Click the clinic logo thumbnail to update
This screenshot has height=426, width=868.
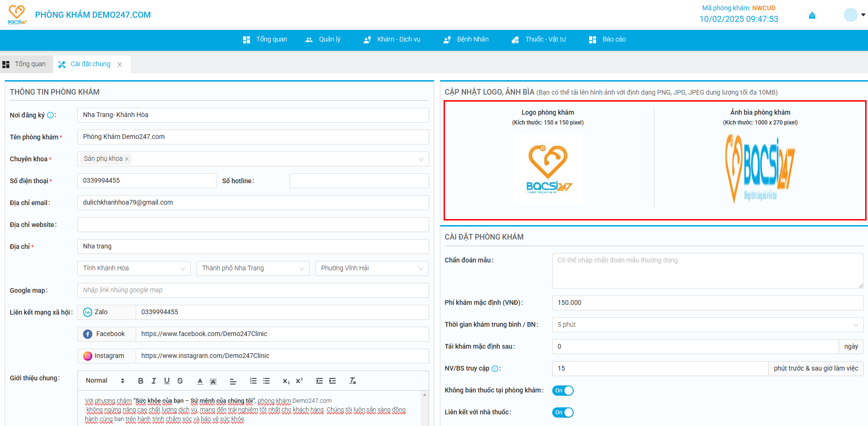[x=548, y=169]
